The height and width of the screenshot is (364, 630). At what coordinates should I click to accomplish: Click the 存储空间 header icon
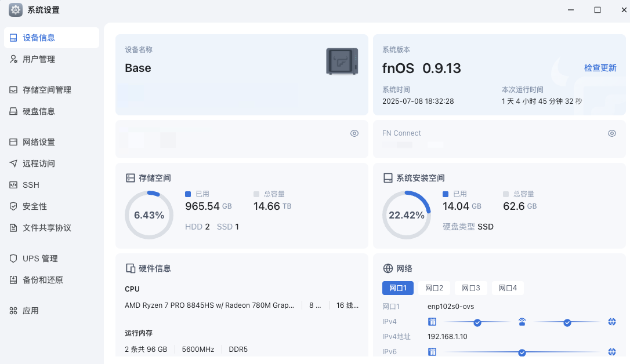[x=131, y=178]
